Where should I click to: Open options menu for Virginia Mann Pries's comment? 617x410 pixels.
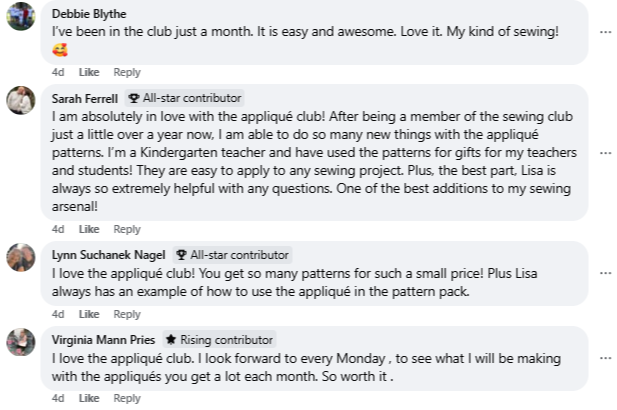[605, 357]
